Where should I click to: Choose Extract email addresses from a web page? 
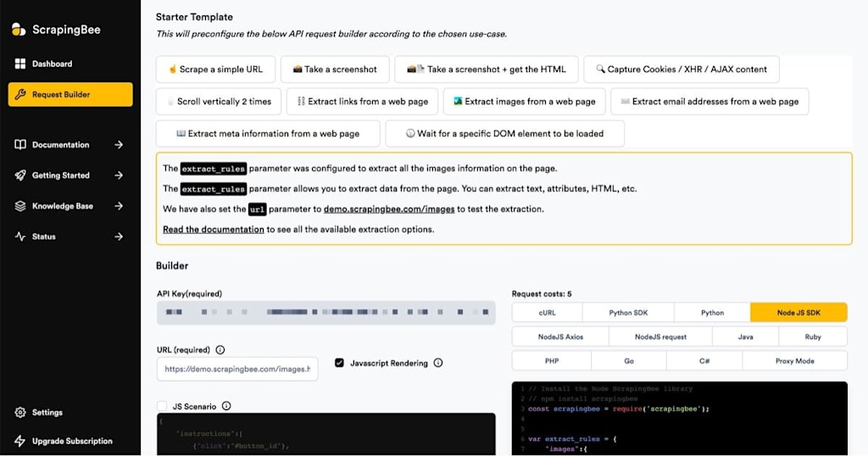pyautogui.click(x=709, y=101)
